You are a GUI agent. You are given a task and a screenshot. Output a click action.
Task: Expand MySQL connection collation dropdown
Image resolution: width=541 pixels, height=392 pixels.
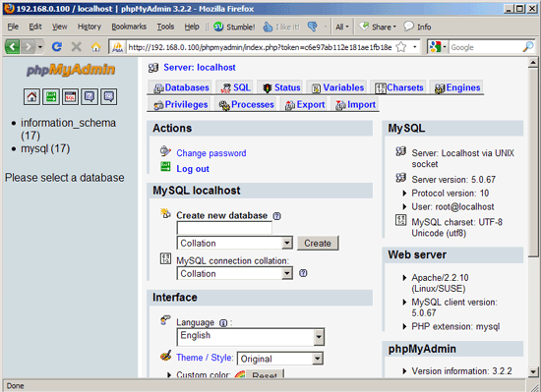pyautogui.click(x=235, y=273)
